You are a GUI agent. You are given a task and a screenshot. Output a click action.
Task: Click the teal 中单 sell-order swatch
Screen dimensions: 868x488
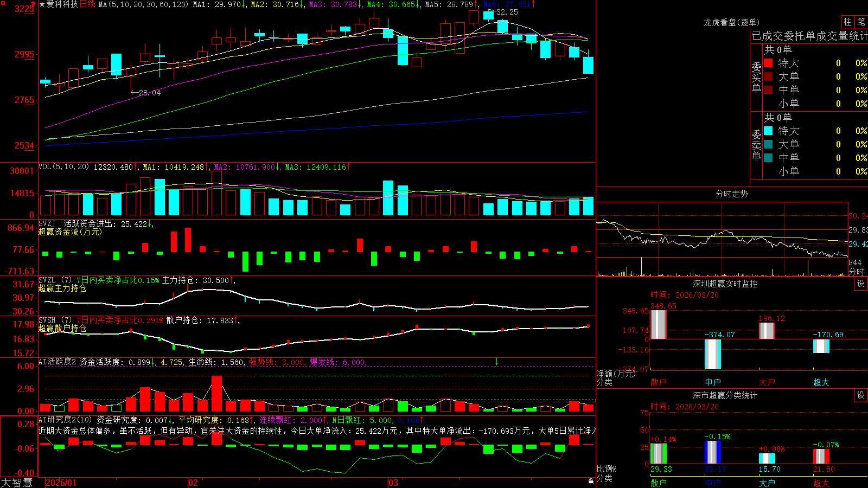point(768,158)
